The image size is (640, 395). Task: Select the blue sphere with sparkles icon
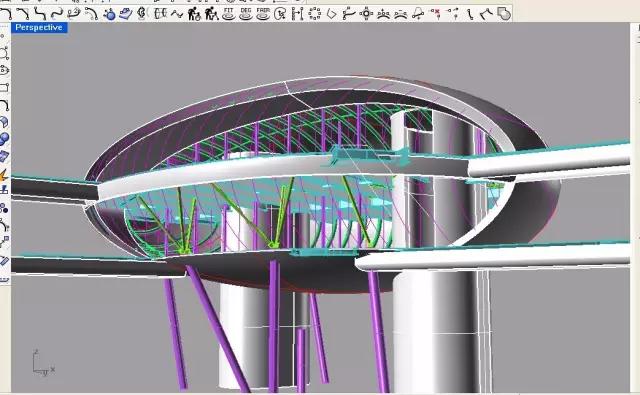(x=109, y=14)
